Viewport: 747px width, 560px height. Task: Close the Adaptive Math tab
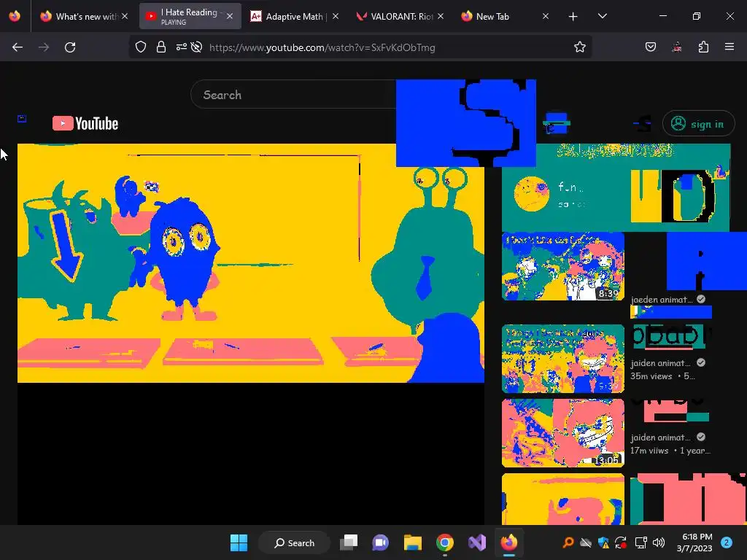pyautogui.click(x=336, y=16)
